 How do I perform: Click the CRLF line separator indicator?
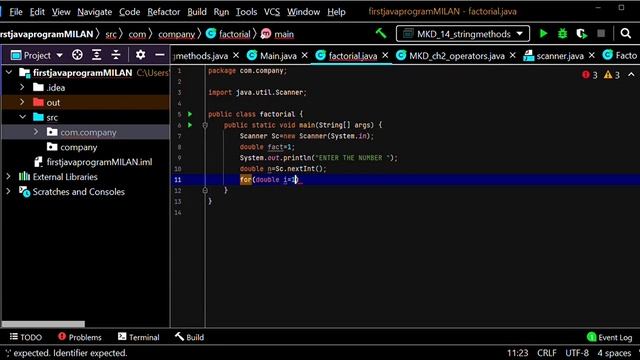(x=547, y=353)
